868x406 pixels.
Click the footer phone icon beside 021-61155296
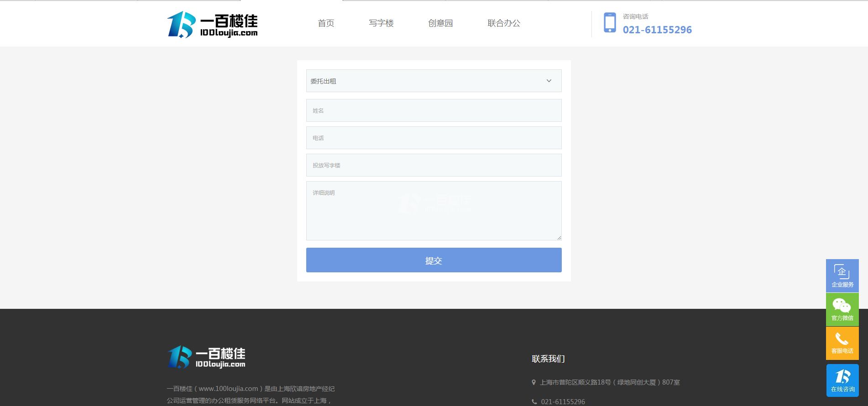click(x=534, y=402)
